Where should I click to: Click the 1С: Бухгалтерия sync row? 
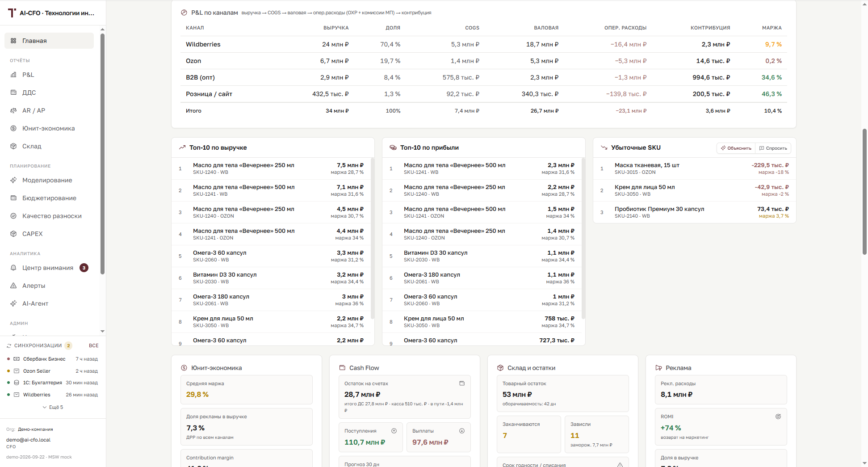[53, 383]
